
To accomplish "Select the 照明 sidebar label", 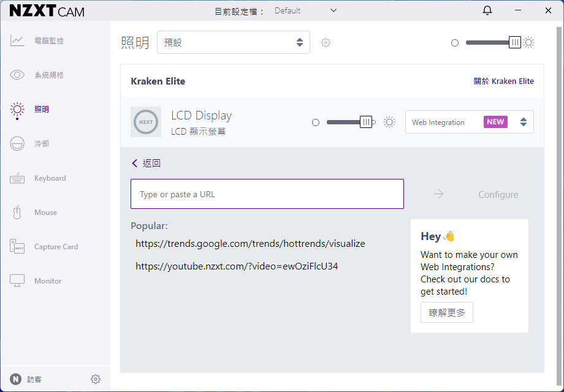I will click(x=42, y=109).
